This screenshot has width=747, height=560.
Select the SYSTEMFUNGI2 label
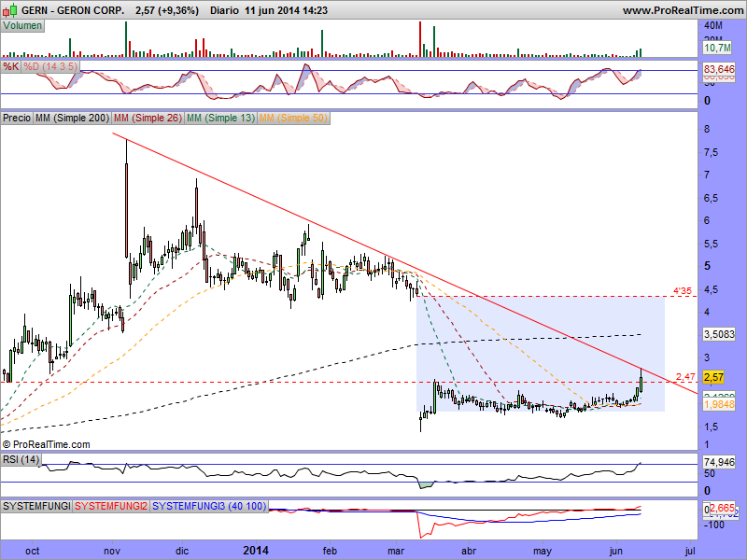point(111,506)
